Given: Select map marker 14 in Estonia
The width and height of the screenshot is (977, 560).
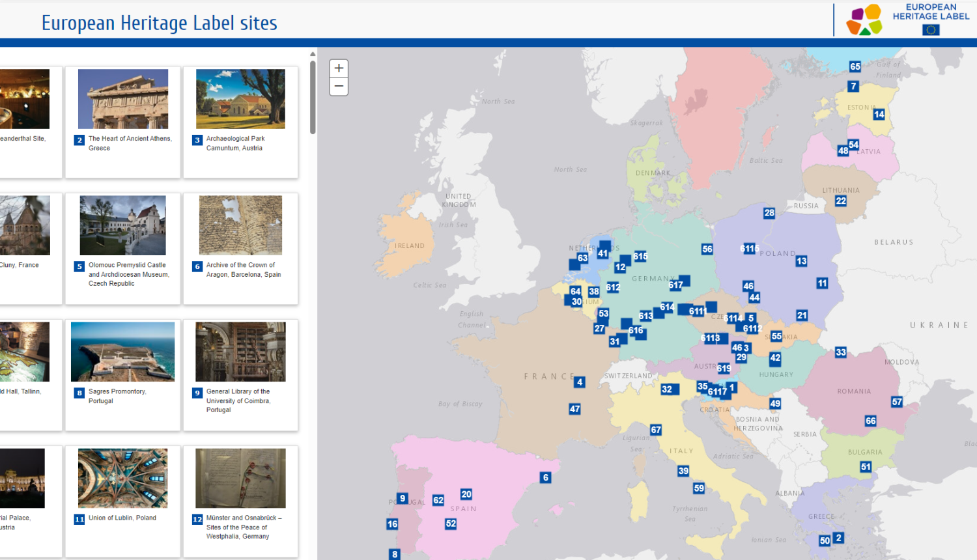Looking at the screenshot, I should coord(879,115).
